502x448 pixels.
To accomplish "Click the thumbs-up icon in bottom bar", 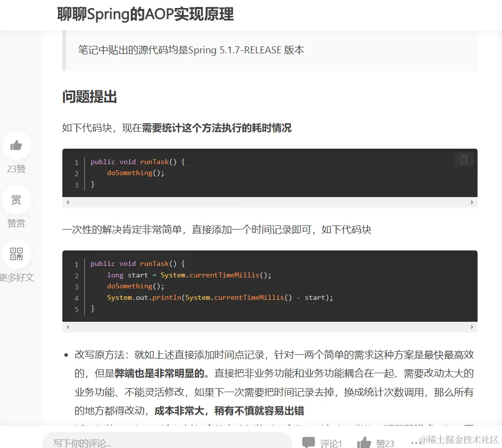I will pos(364,442).
